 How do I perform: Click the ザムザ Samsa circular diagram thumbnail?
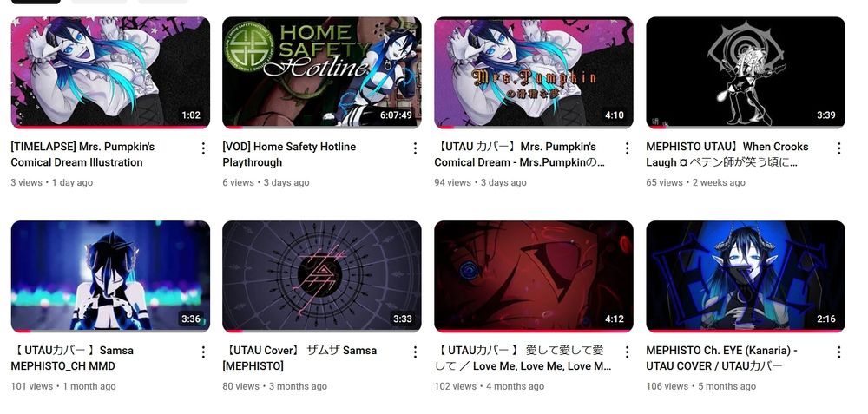[x=322, y=276]
